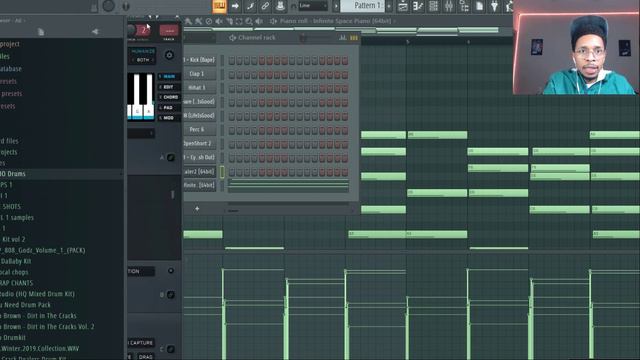Click the plug icon in the top toolbar
The height and width of the screenshot is (360, 640).
pyautogui.click(x=494, y=6)
